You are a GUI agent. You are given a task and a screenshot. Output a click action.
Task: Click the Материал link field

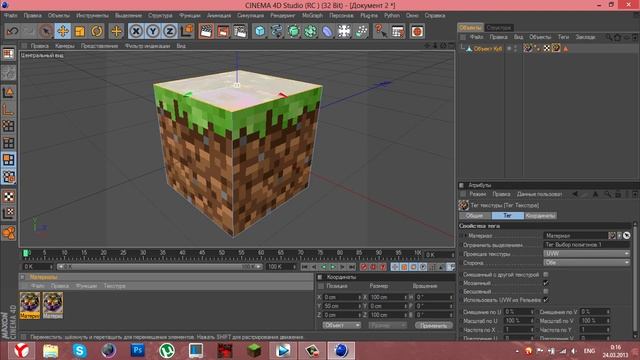pos(576,236)
